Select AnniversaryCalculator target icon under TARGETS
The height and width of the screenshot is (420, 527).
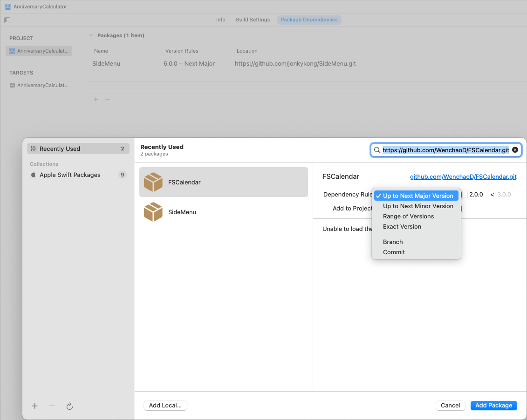tap(12, 85)
